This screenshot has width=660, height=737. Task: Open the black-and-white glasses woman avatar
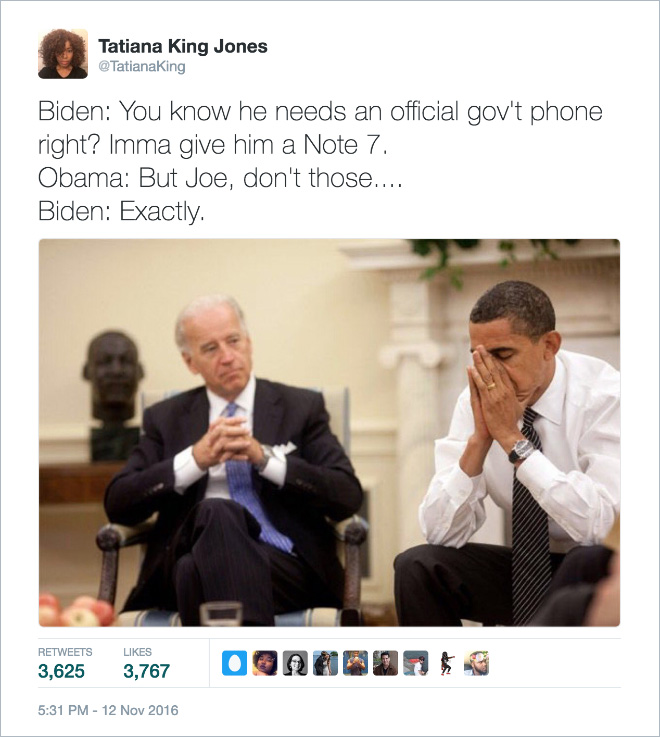295,663
